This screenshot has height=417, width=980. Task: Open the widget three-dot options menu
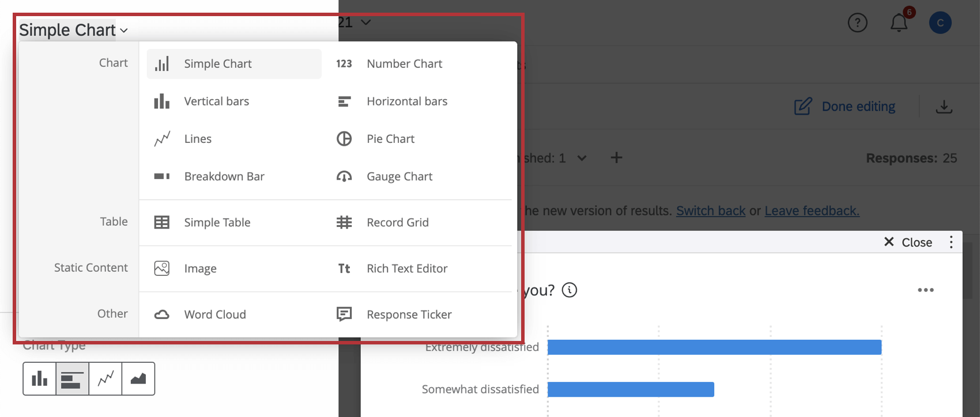coord(925,290)
